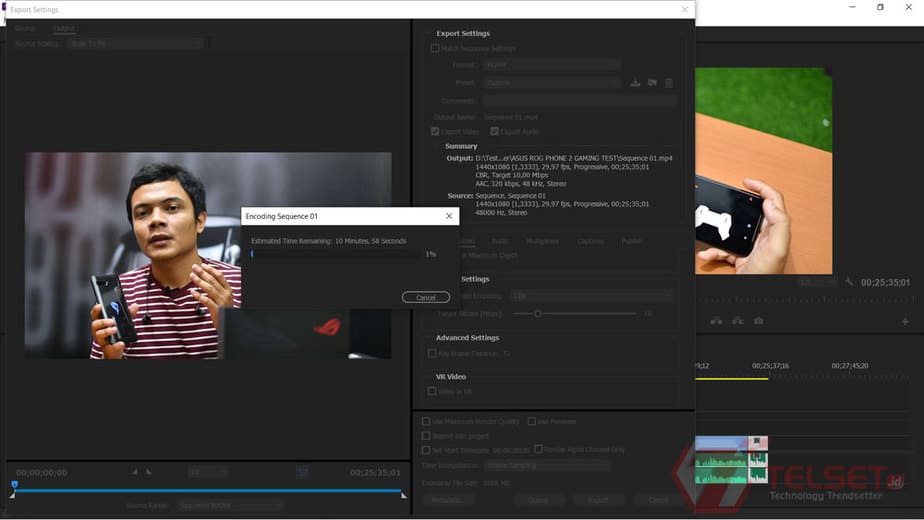The height and width of the screenshot is (520, 924).
Task: Click the Out point marker on preview timeline
Action: [x=404, y=495]
